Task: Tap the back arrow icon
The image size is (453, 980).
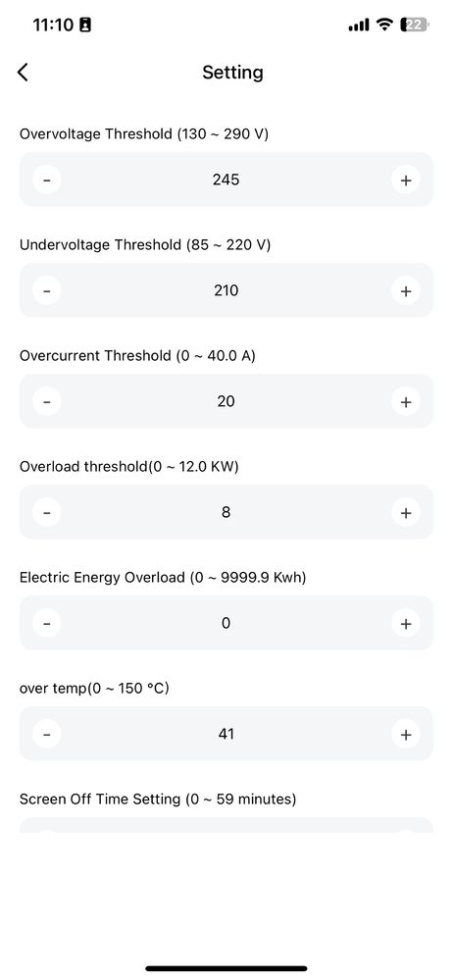Action: [x=23, y=72]
